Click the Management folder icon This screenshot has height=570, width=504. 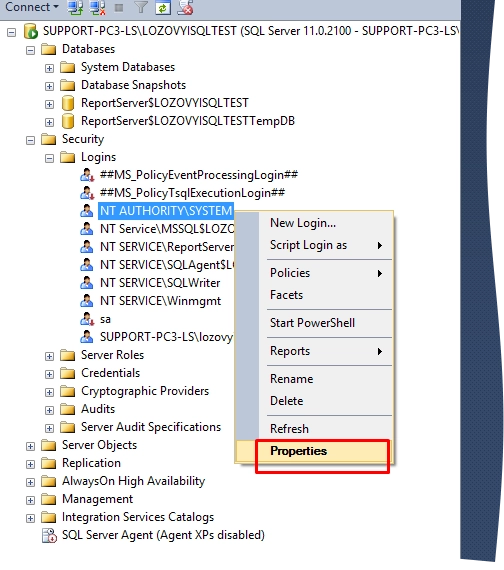(49, 499)
